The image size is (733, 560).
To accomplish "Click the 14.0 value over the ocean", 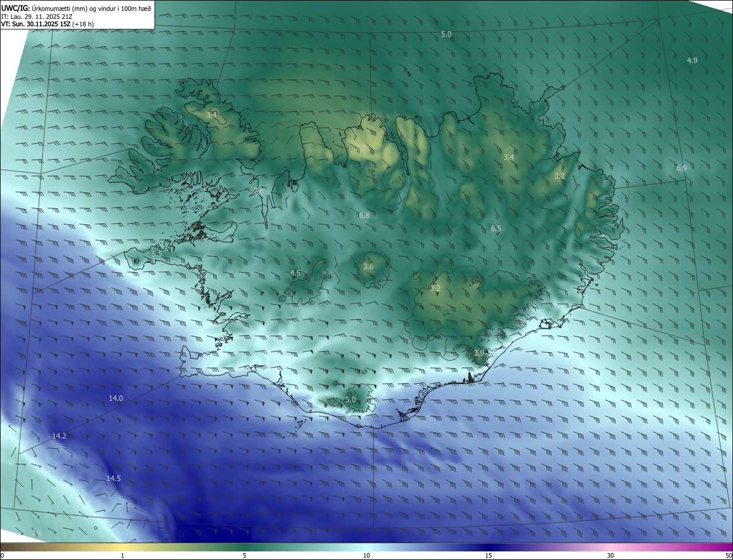I will tap(116, 398).
